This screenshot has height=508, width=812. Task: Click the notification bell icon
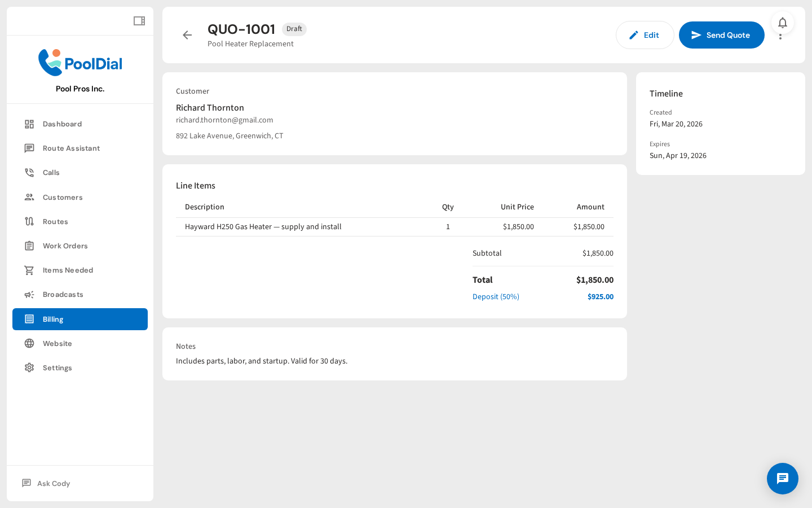pyautogui.click(x=783, y=23)
